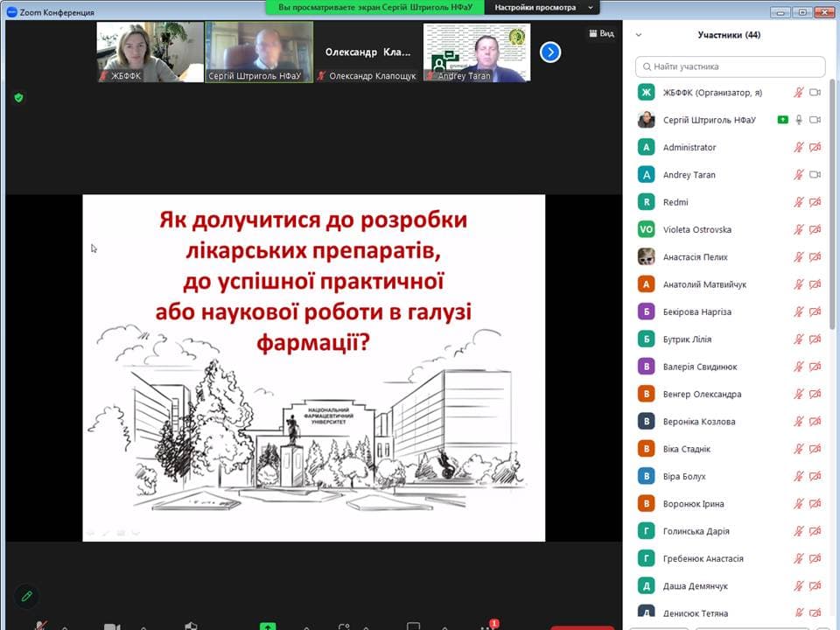Select participant name Віка Стаднік

click(686, 449)
